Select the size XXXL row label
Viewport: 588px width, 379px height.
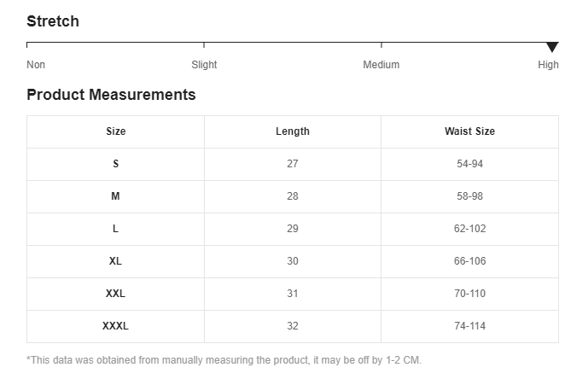(x=116, y=326)
